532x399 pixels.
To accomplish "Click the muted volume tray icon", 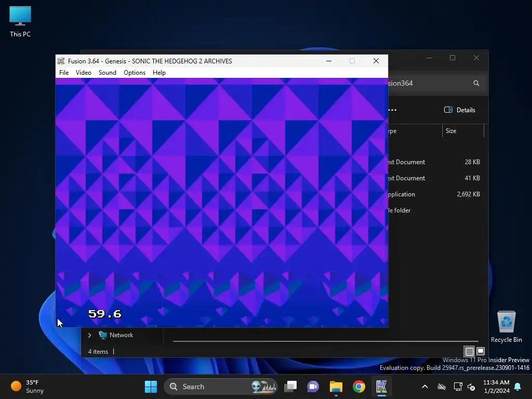I will (471, 387).
